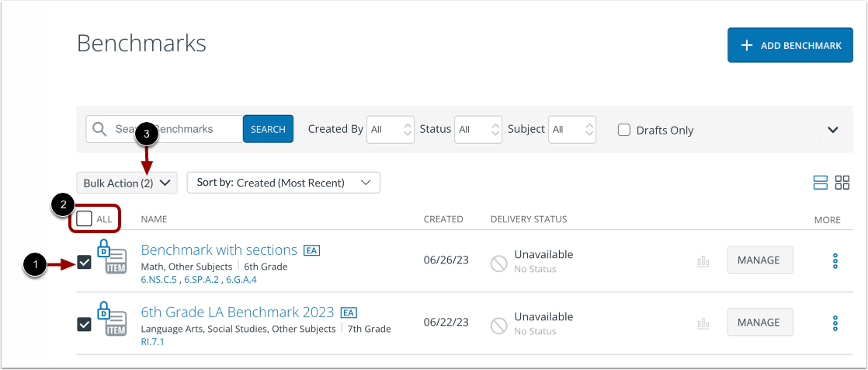
Task: Click Manage for Benchmark with sections
Action: (759, 260)
